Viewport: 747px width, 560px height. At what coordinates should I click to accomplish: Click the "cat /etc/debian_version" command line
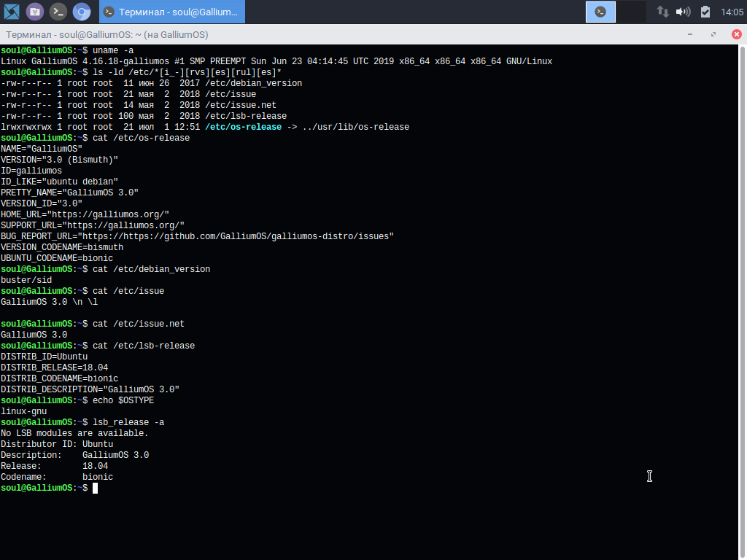click(x=105, y=270)
